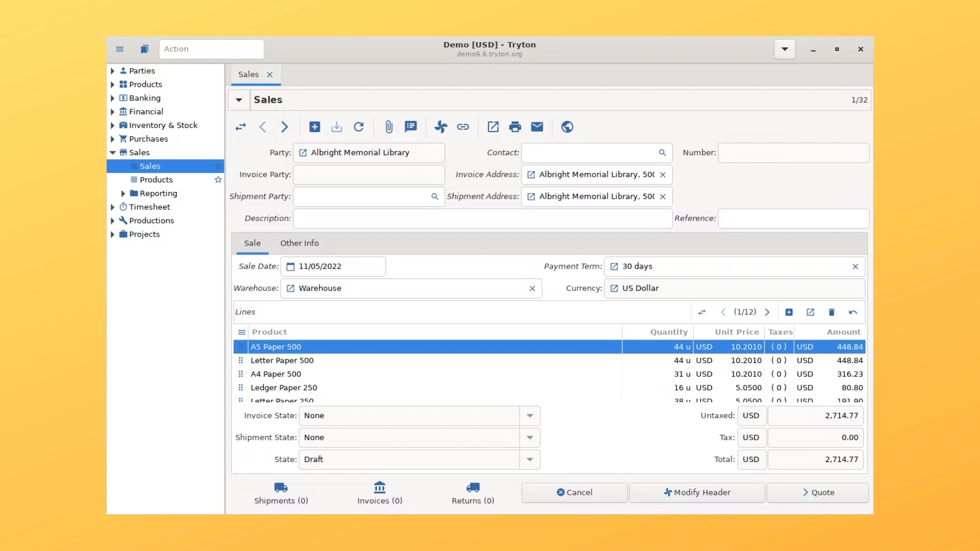Toggle bookmarks icon in the header bar
Image resolution: width=980 pixels, height=551 pixels.
144,49
